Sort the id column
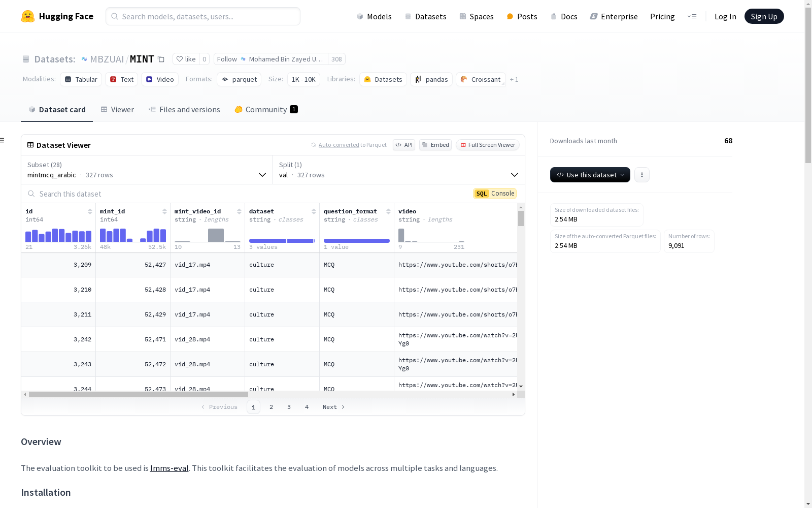This screenshot has height=508, width=812. pos(90,211)
